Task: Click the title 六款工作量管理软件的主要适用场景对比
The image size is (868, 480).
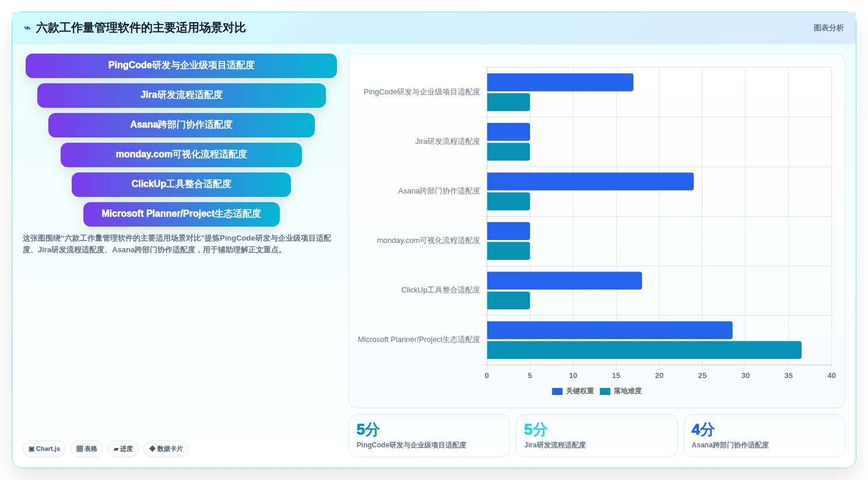Action: point(140,28)
